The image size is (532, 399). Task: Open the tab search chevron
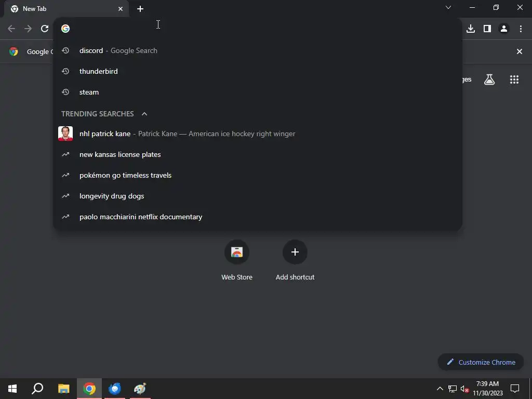pos(448,7)
